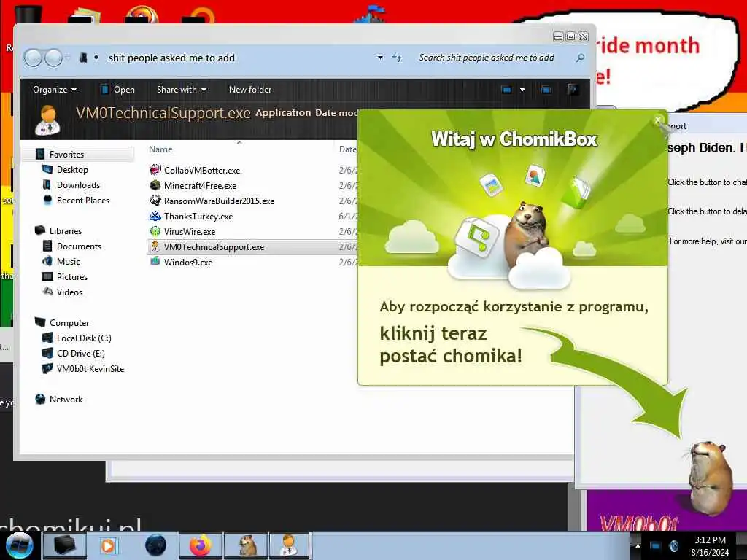This screenshot has height=560, width=747.
Task: Open Local Disk (C:)
Action: 84,338
